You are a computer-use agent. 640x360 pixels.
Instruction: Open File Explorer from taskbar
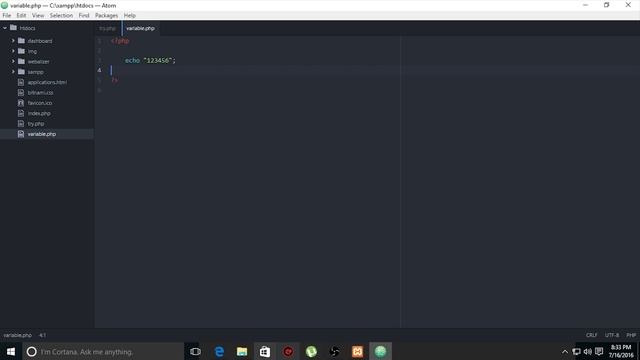[x=242, y=351]
